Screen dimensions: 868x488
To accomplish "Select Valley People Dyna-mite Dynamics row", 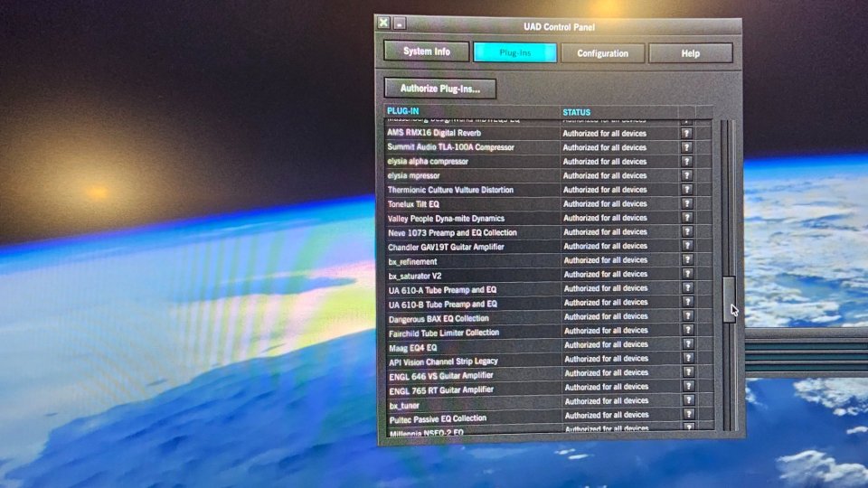I will pos(549,218).
